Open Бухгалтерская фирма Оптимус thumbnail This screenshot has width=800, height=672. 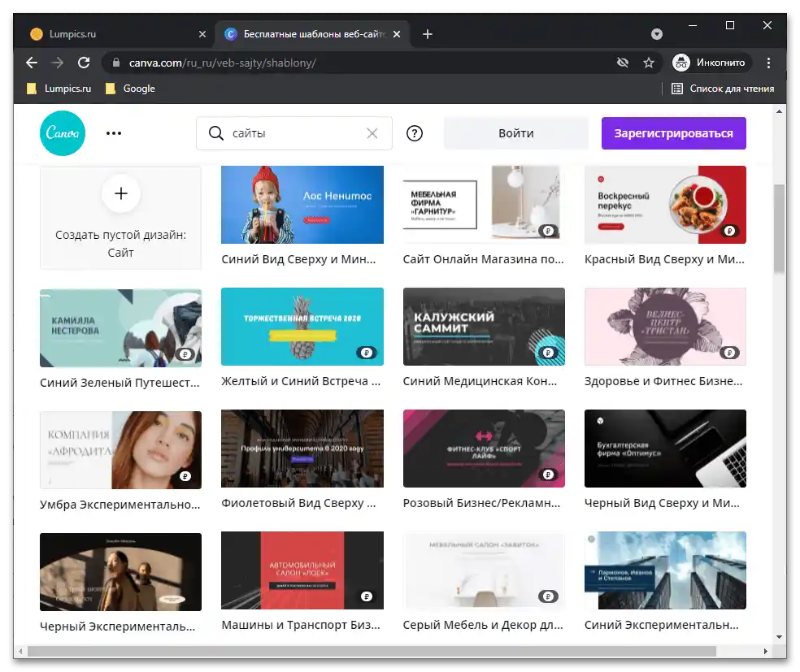coord(665,449)
